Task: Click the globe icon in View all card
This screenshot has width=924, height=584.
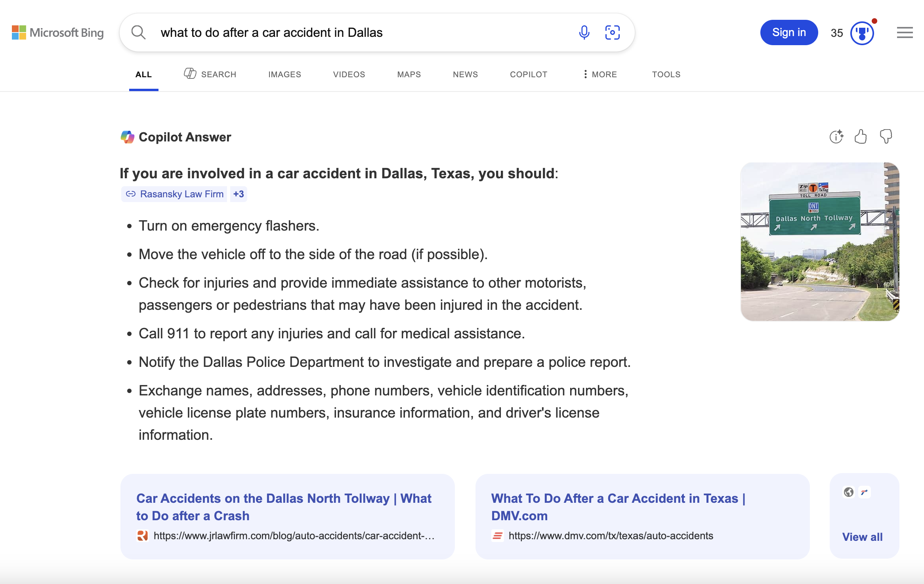Action: (848, 492)
